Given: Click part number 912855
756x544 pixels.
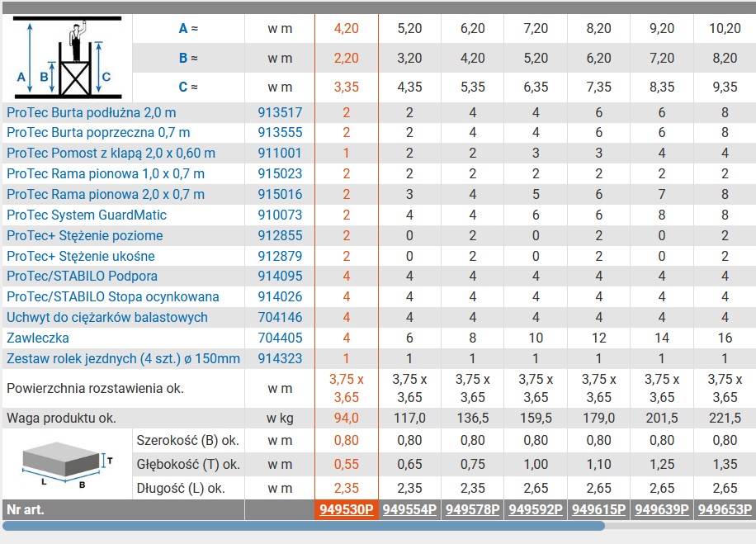Looking at the screenshot, I should click(280, 236).
